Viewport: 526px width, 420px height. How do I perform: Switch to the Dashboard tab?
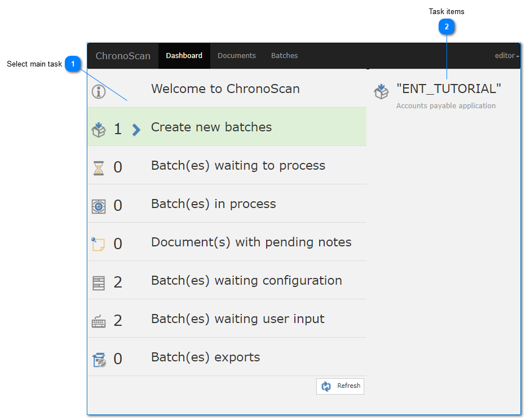tap(184, 56)
